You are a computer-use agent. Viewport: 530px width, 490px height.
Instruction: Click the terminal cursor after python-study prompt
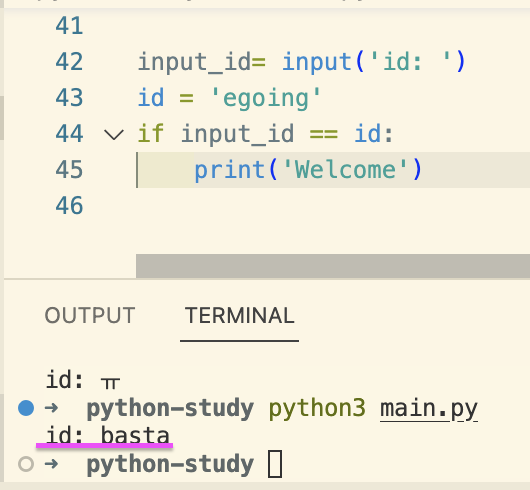(x=275, y=464)
